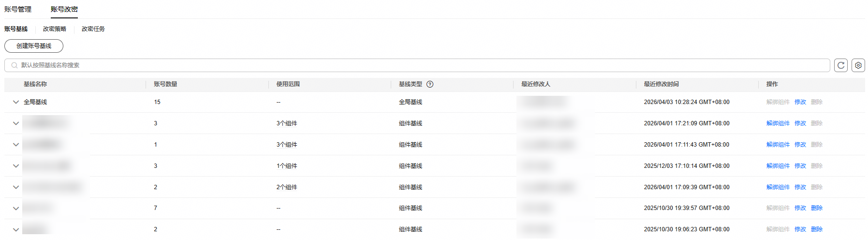Expand the row modified at 2025/12/03 17:10:14
The height and width of the screenshot is (240, 868).
point(16,166)
